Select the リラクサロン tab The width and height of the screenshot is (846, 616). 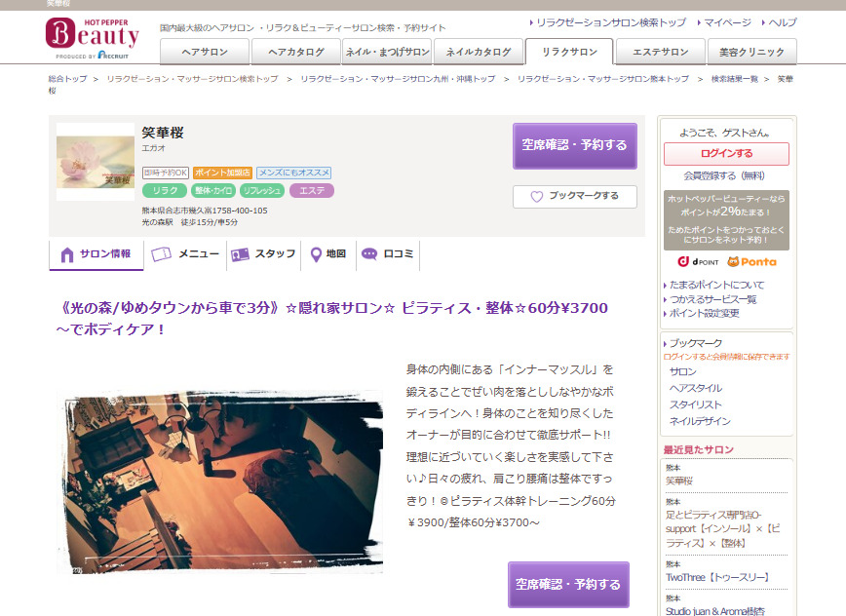pyautogui.click(x=569, y=52)
